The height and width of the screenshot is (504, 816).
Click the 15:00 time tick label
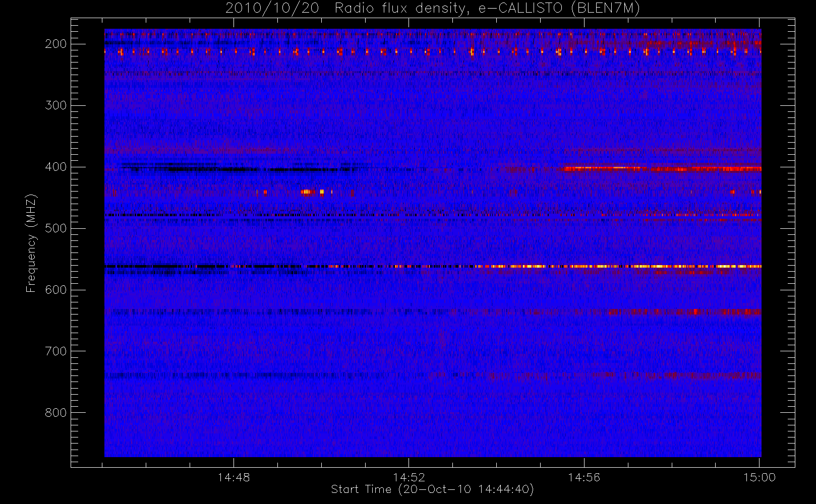[760, 477]
